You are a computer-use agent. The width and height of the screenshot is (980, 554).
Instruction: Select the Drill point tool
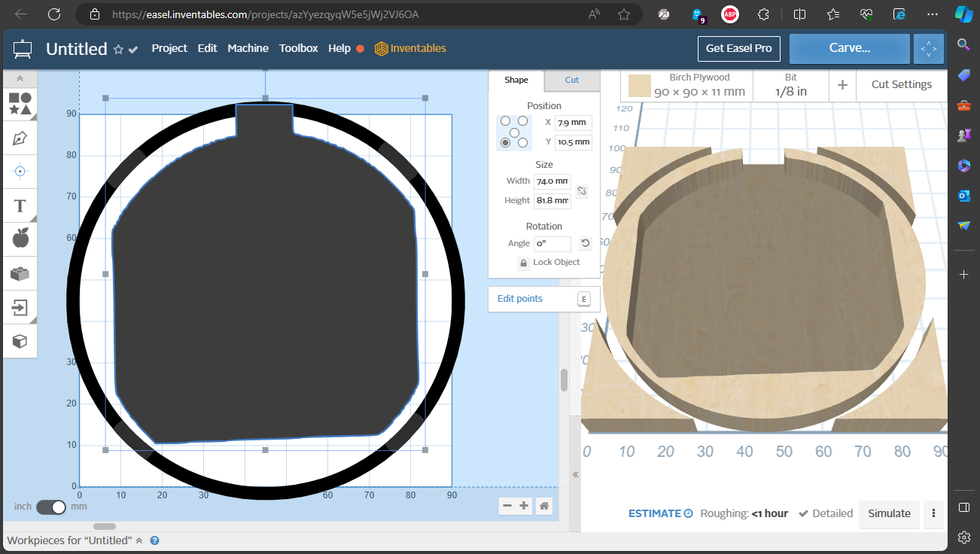pos(20,172)
